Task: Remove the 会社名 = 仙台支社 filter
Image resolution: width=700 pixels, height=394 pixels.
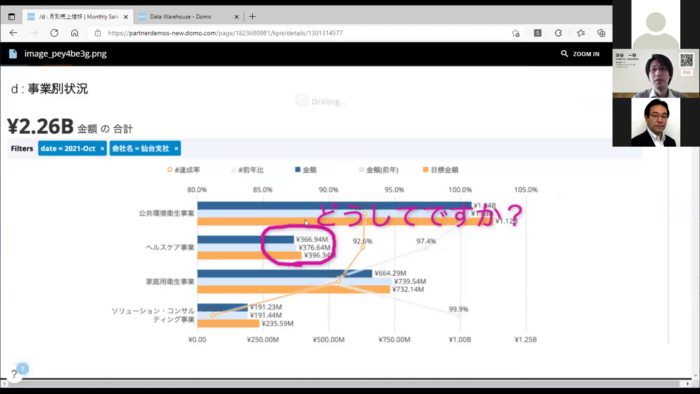Action: [176, 149]
